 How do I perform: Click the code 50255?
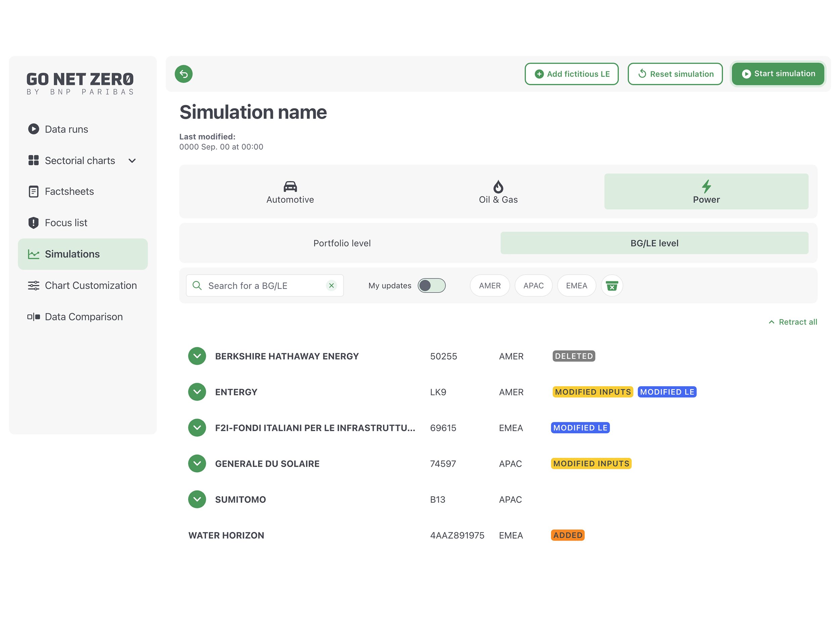click(444, 356)
